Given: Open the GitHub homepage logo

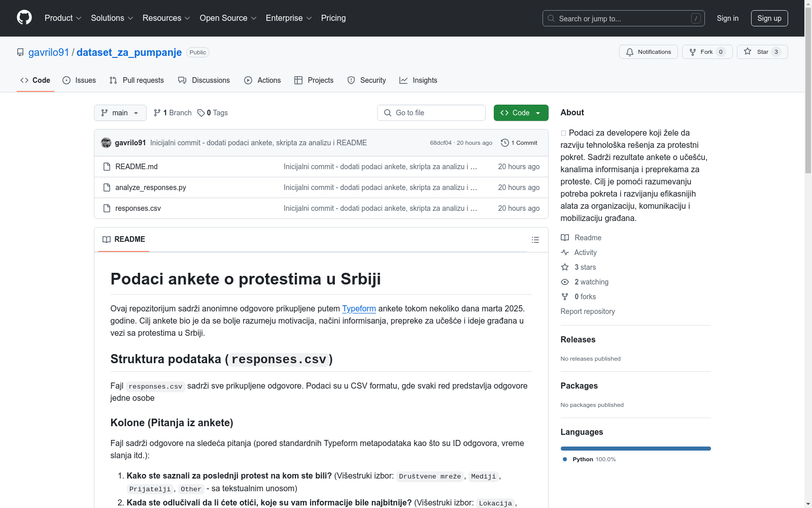Looking at the screenshot, I should [x=24, y=18].
